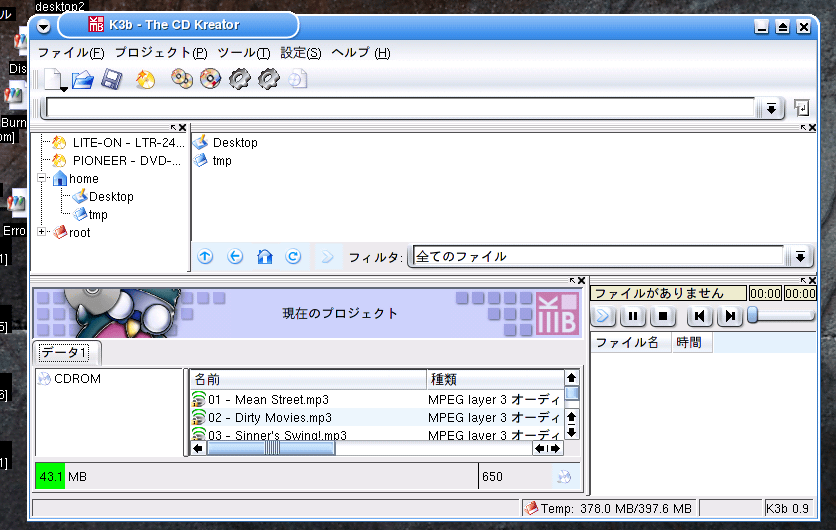Sort by 種類 column header
This screenshot has width=836, height=530.
click(495, 379)
